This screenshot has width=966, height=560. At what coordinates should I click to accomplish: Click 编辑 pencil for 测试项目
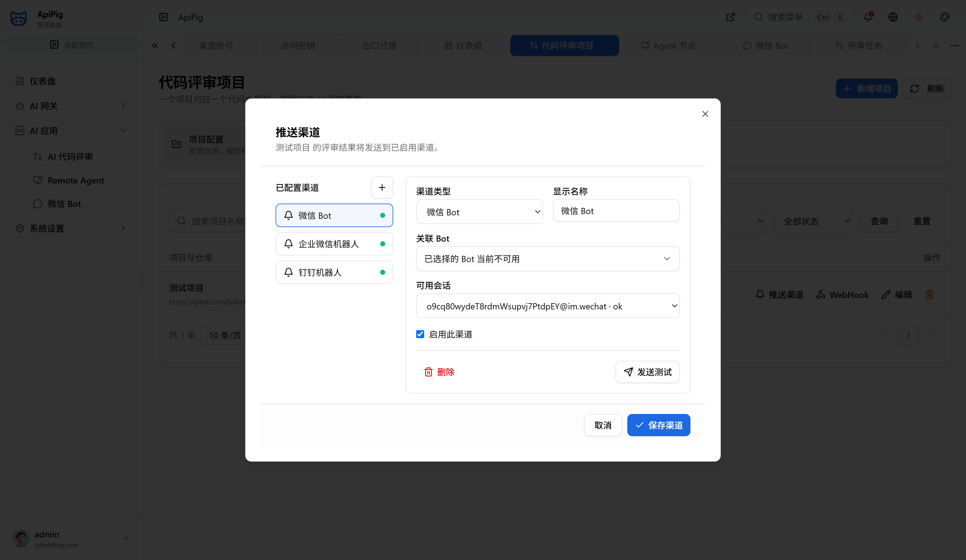pos(897,295)
